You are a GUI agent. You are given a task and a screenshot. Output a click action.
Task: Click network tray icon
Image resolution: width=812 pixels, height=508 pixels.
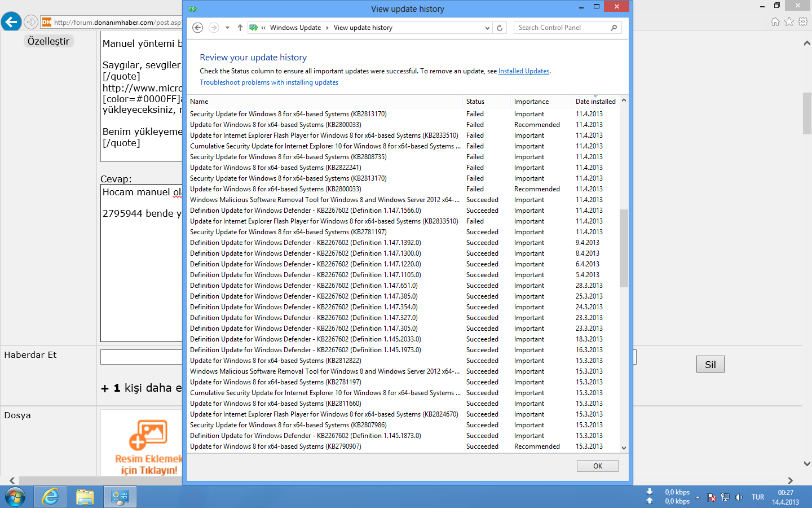[725, 498]
